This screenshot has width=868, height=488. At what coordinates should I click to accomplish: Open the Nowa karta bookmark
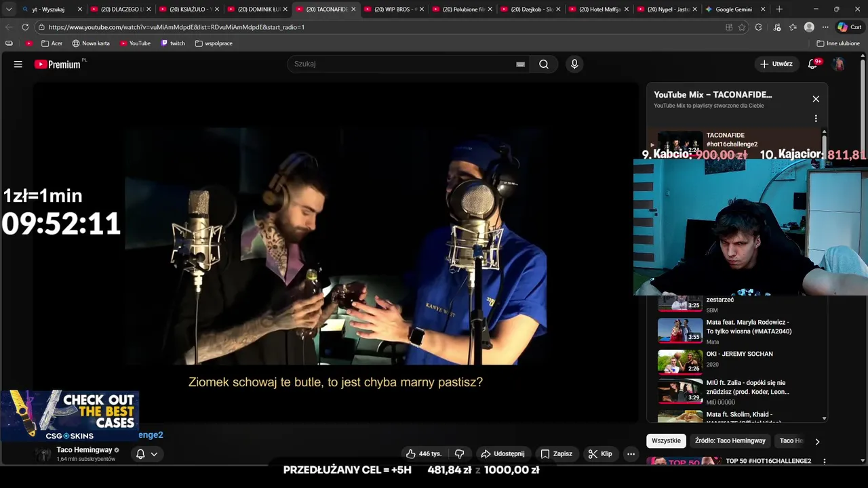coord(91,43)
